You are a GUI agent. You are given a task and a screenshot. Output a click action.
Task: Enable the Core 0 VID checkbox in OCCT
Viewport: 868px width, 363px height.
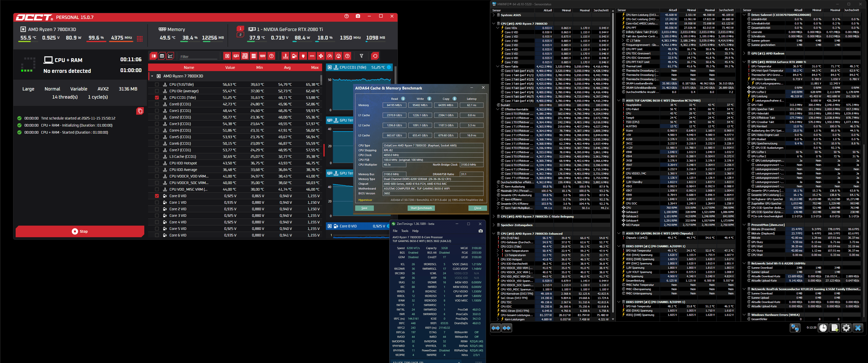[157, 196]
